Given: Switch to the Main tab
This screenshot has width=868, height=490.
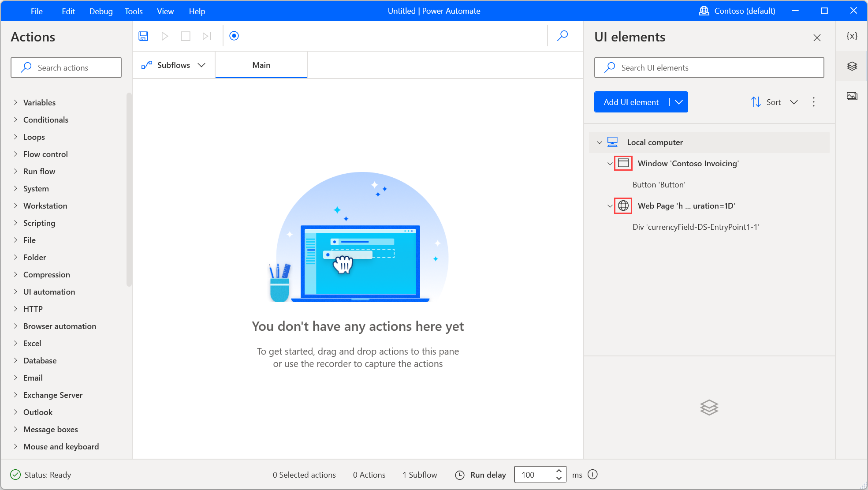Looking at the screenshot, I should coord(261,65).
